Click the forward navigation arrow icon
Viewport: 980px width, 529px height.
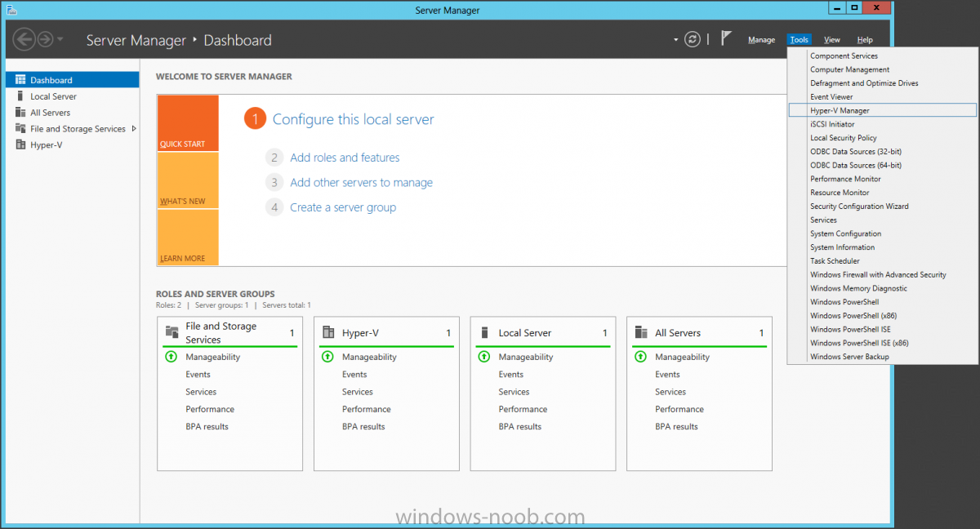[x=45, y=39]
